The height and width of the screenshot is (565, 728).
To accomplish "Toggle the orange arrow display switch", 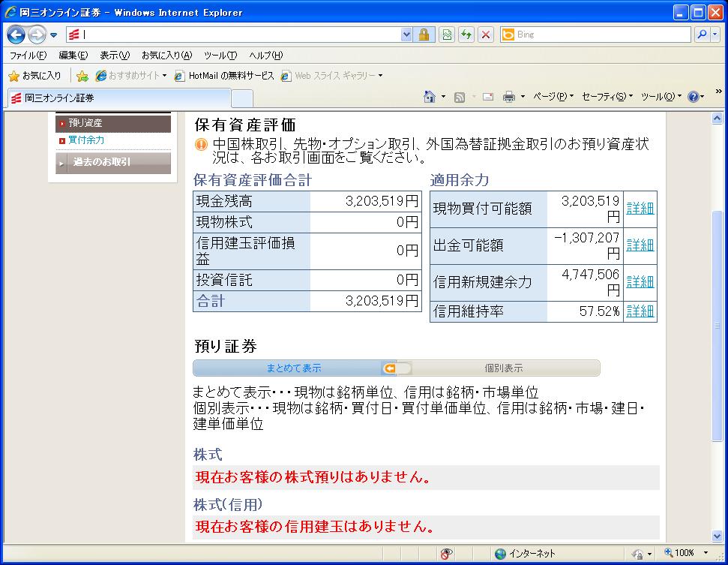I will [396, 368].
